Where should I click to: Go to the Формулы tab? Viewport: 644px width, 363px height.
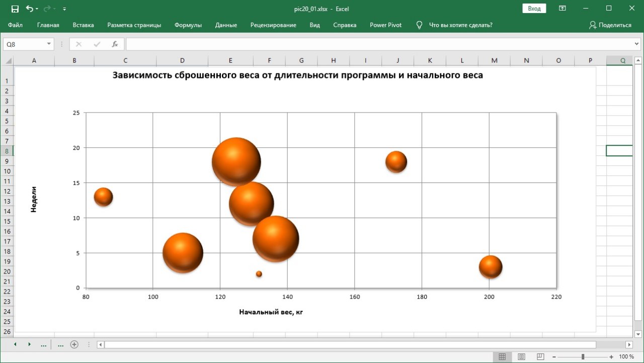[188, 25]
